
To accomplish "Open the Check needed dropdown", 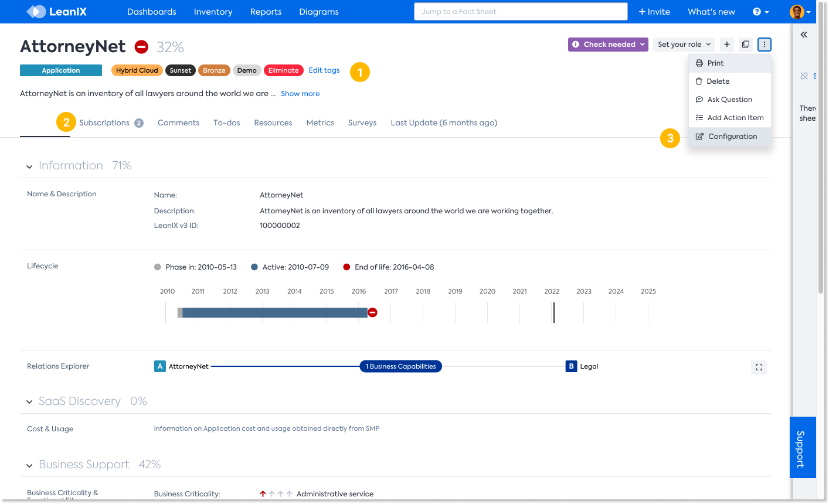I will tap(608, 45).
